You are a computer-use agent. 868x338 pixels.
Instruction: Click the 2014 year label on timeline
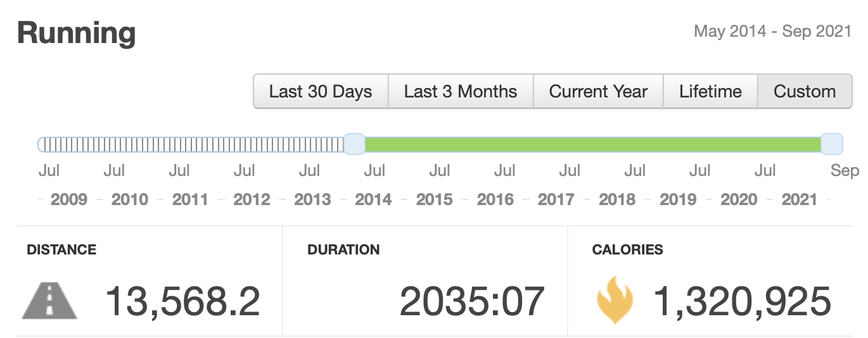click(x=373, y=199)
